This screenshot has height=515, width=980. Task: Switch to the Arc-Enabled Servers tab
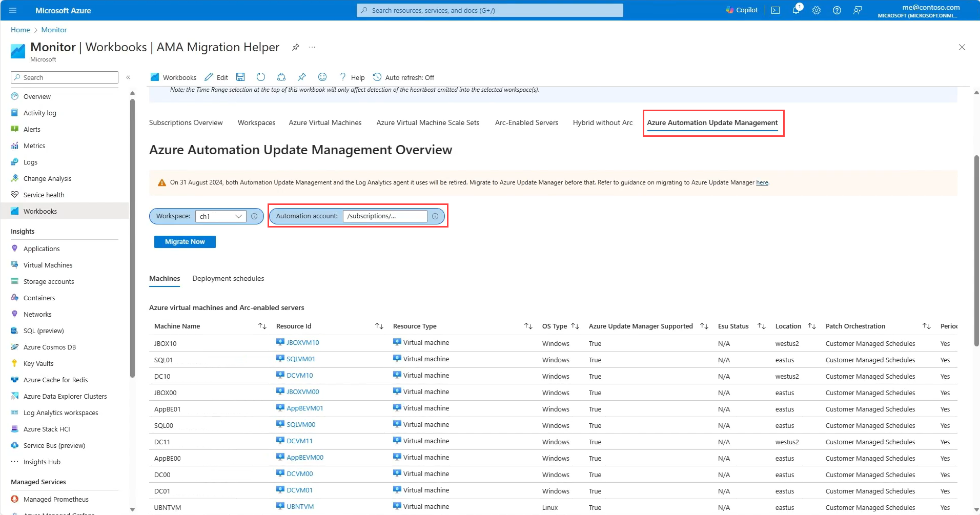(526, 123)
